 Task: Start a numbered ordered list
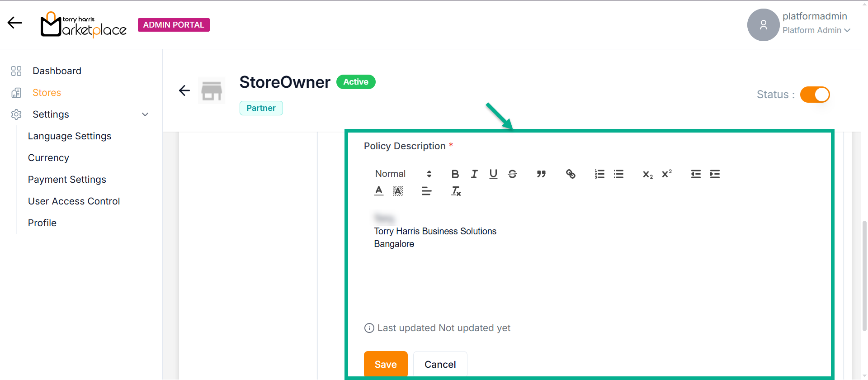599,174
